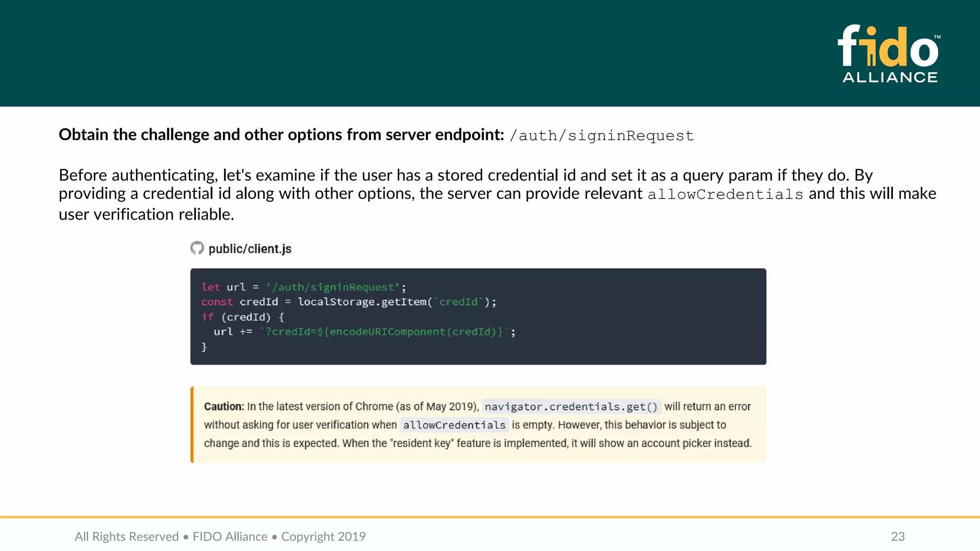Click navigator.credentials.get() inline code
Screen dimensions: 980x551
click(x=571, y=407)
